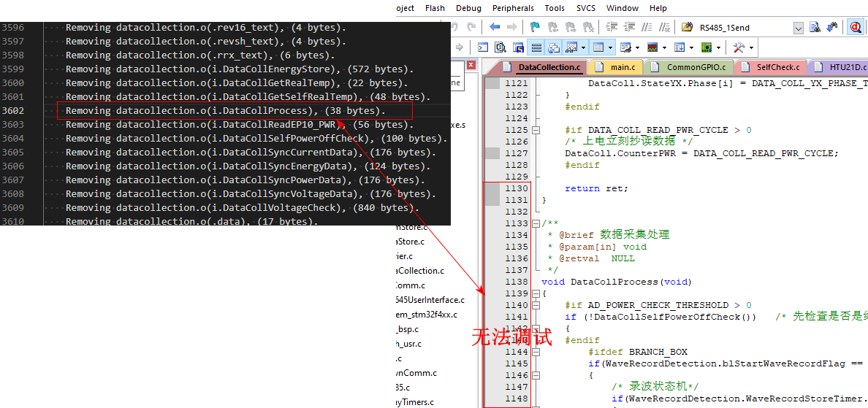Open the Debug menu

(468, 8)
